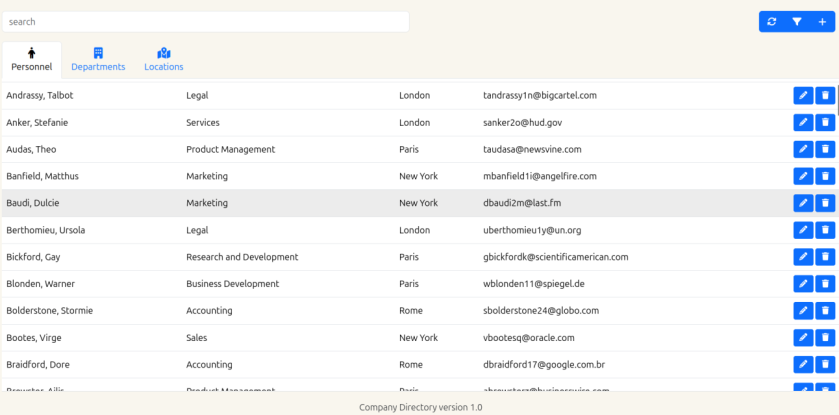The width and height of the screenshot is (839, 415).
Task: Click pencil icon for Theo Audas
Action: [802, 150]
